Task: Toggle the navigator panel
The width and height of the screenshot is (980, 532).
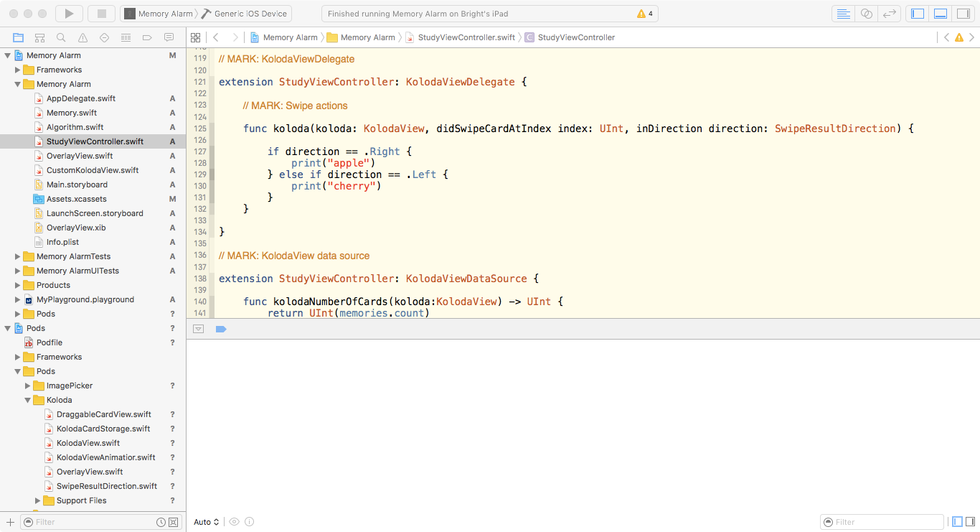Action: [918, 14]
